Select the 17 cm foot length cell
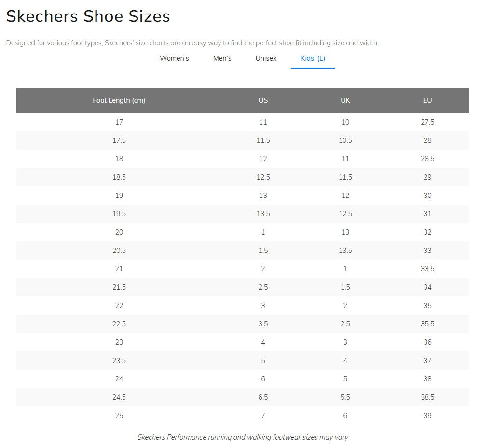The image size is (480, 448). [119, 122]
